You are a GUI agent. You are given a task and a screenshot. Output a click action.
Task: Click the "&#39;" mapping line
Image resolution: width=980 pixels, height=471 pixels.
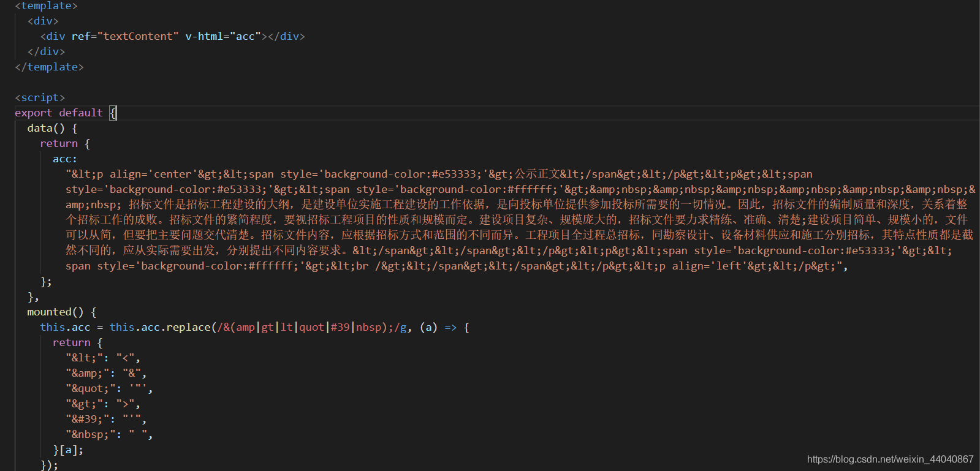[x=106, y=419]
